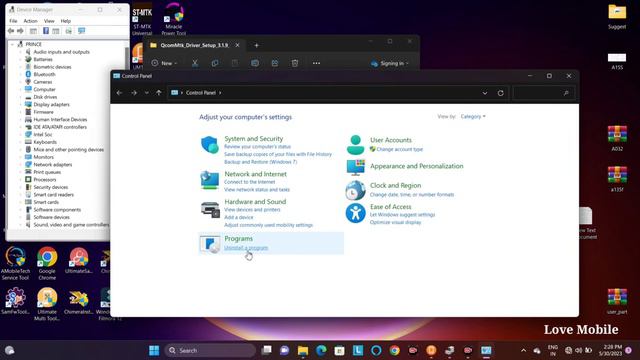Viewport: 640px width, 360px height.
Task: Click Rename icon in File Explorer toolbar
Action: tap(255, 63)
